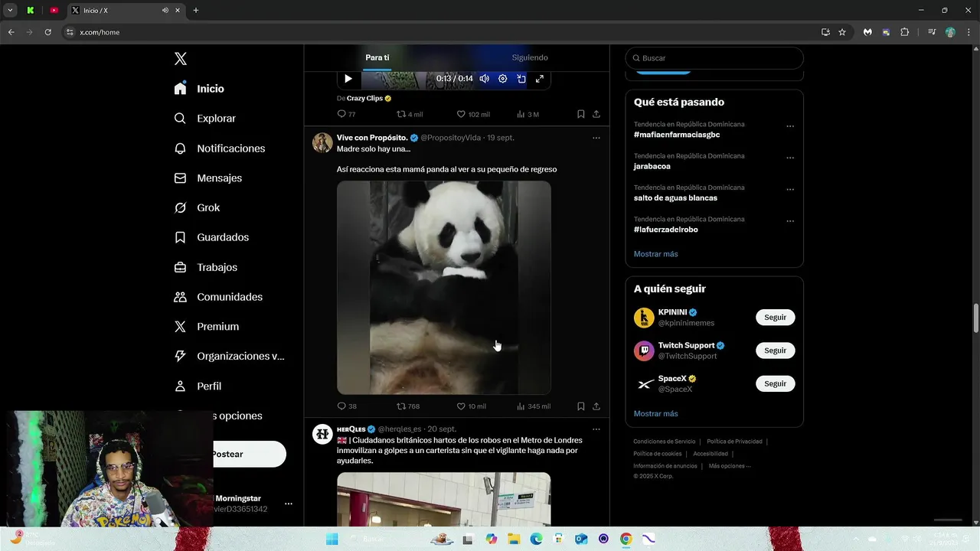The width and height of the screenshot is (980, 551).
Task: Bookmark this page with star icon
Action: (x=842, y=32)
